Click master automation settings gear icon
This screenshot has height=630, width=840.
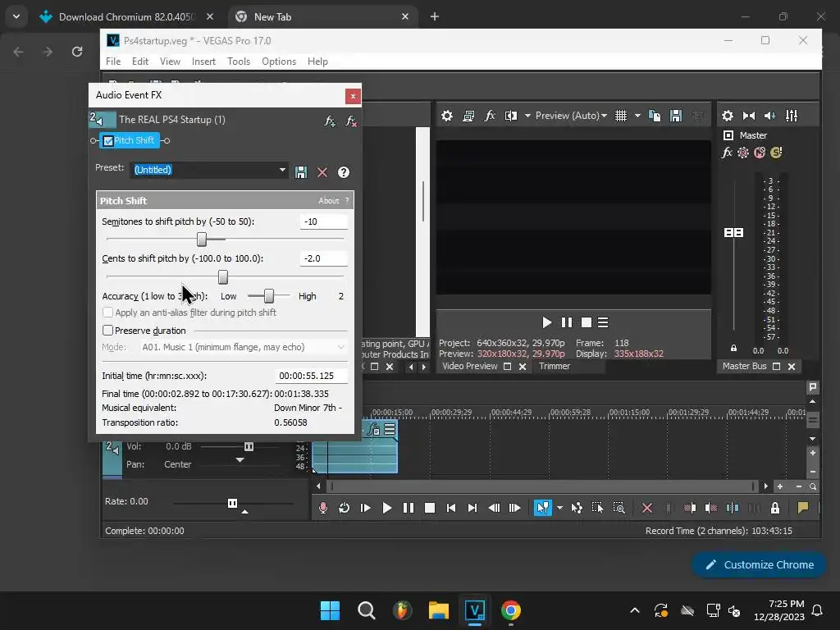[743, 153]
